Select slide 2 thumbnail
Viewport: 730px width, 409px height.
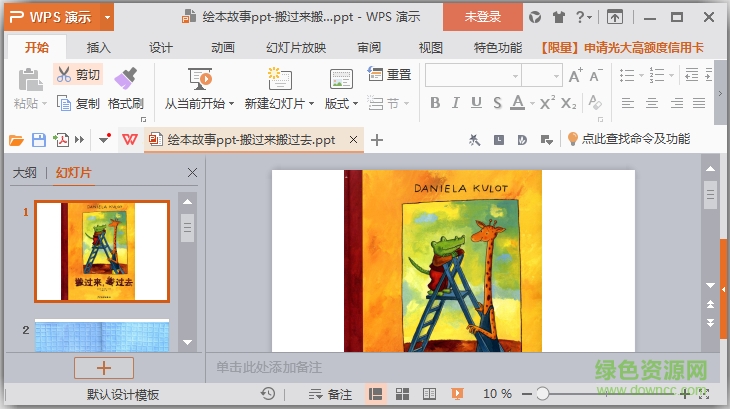[x=102, y=335]
